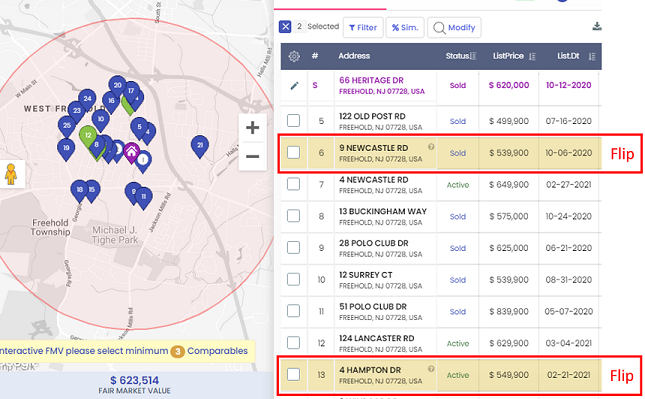Viewport: 645px width, 399px height.
Task: Zoom out on the map
Action: [x=252, y=157]
